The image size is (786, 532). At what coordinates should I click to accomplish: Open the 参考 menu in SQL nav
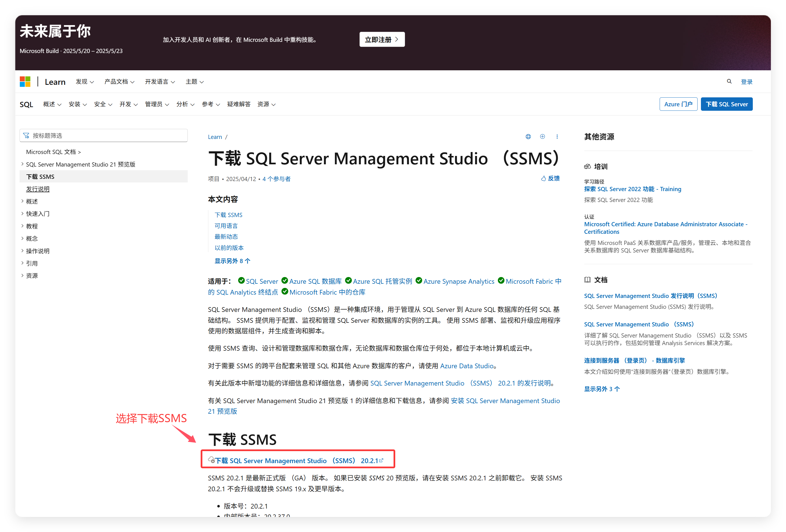pyautogui.click(x=211, y=104)
